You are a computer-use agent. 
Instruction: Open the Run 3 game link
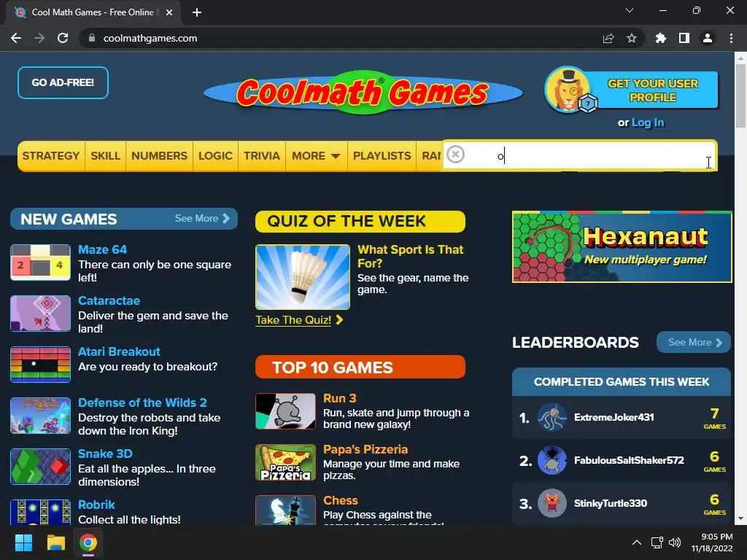(x=340, y=398)
